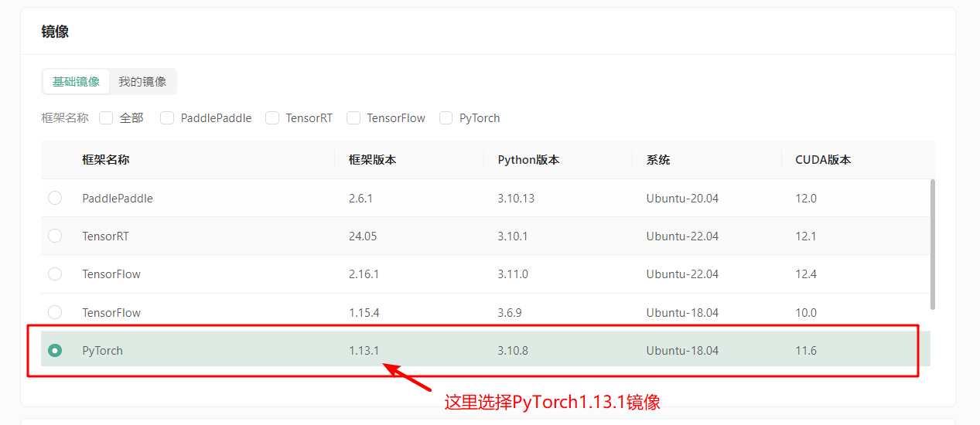Check the 全部 framework filter checkbox

tap(106, 118)
